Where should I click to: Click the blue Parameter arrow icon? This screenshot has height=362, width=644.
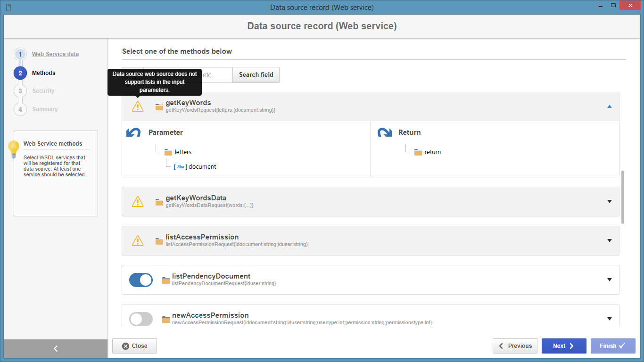pyautogui.click(x=133, y=132)
